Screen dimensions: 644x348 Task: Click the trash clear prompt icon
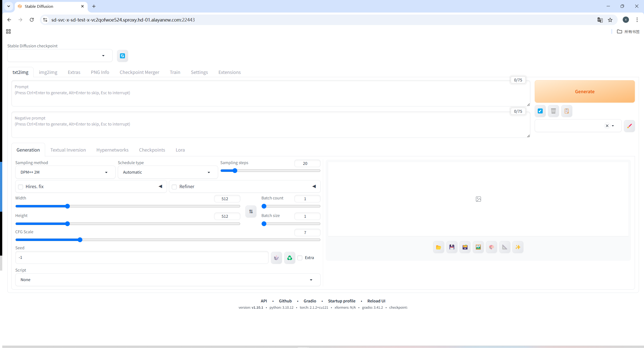pos(553,111)
